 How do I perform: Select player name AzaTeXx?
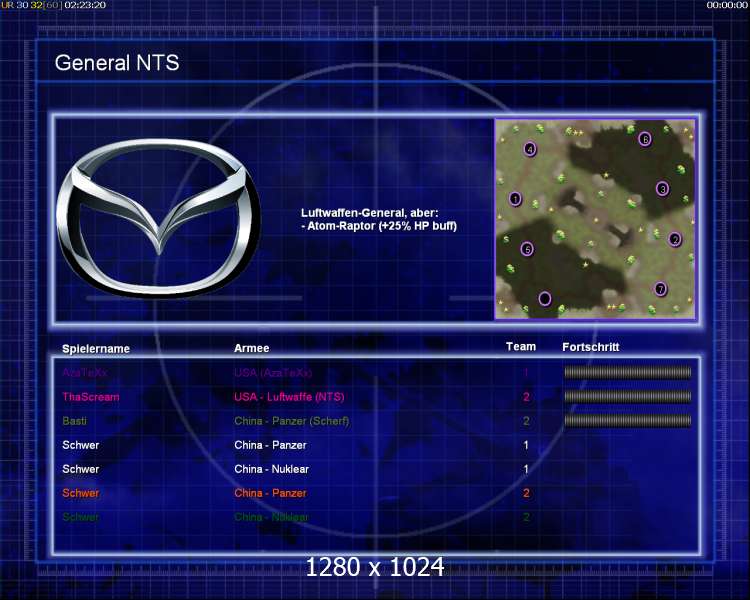pyautogui.click(x=85, y=372)
